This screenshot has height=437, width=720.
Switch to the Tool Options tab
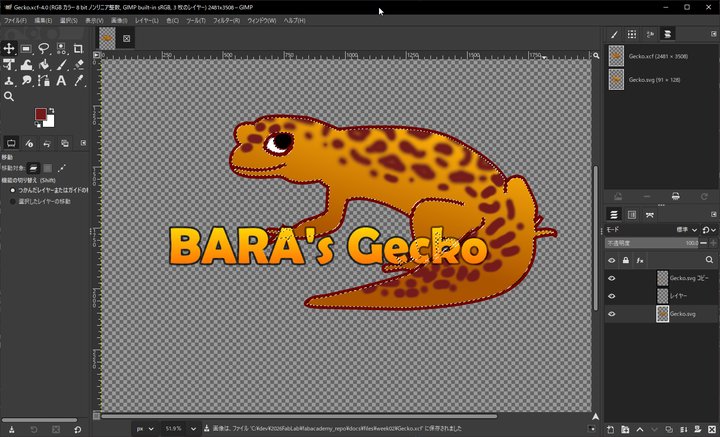point(11,143)
